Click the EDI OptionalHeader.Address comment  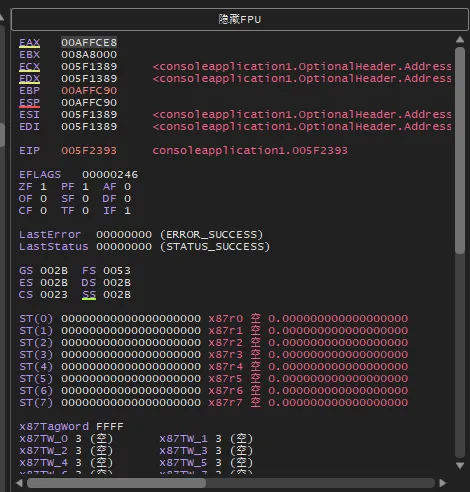[302, 127]
